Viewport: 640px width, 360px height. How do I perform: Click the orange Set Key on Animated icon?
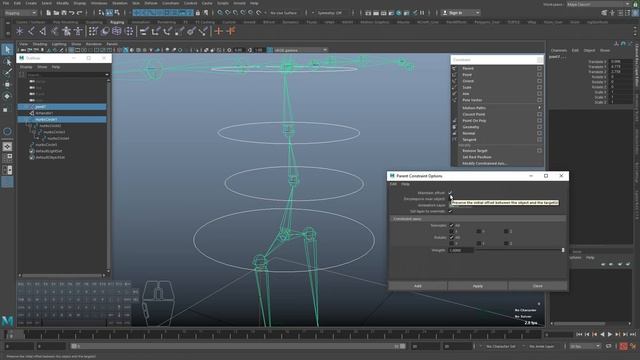[231, 31]
